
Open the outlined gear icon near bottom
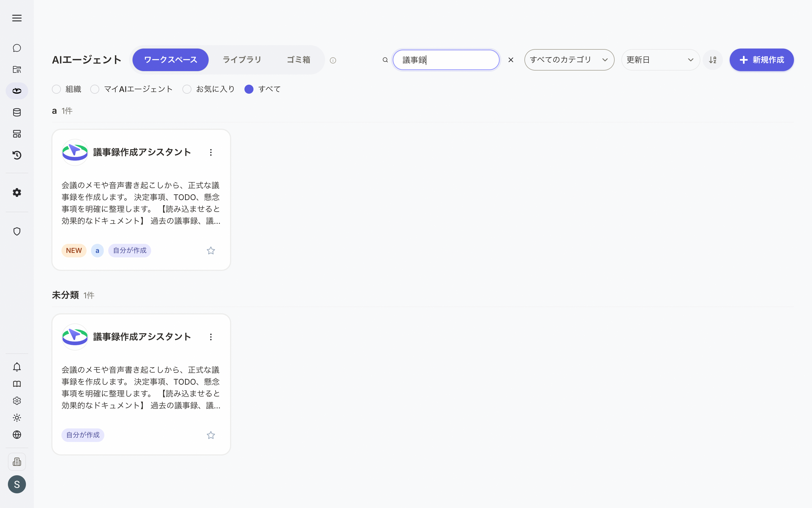(x=17, y=401)
